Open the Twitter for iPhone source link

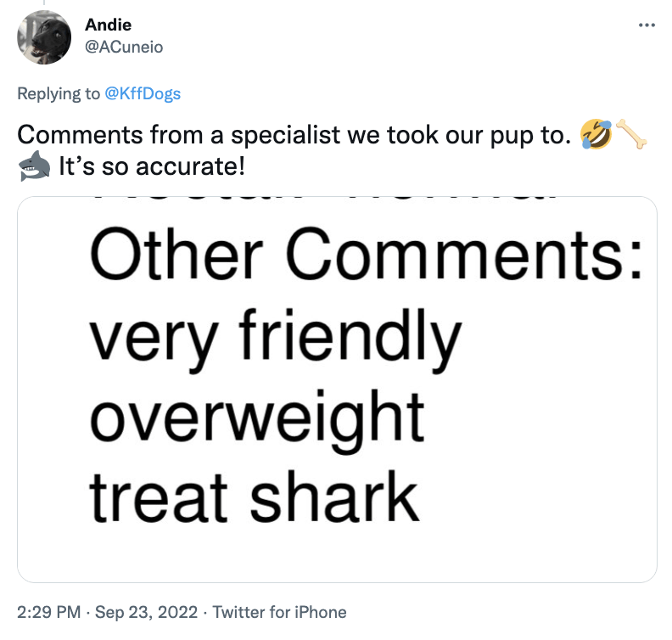coord(279,611)
